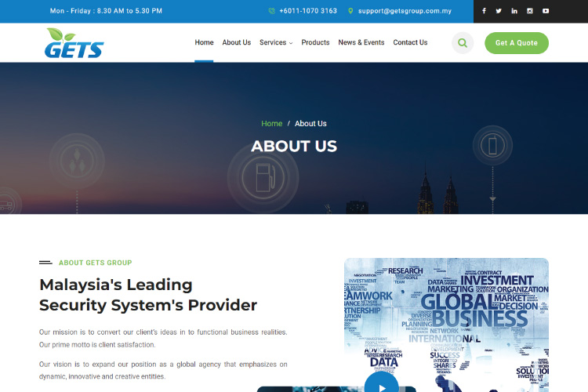Screen dimensions: 588x392
Task: Click the location pin icon beside the email
Action: (350, 11)
